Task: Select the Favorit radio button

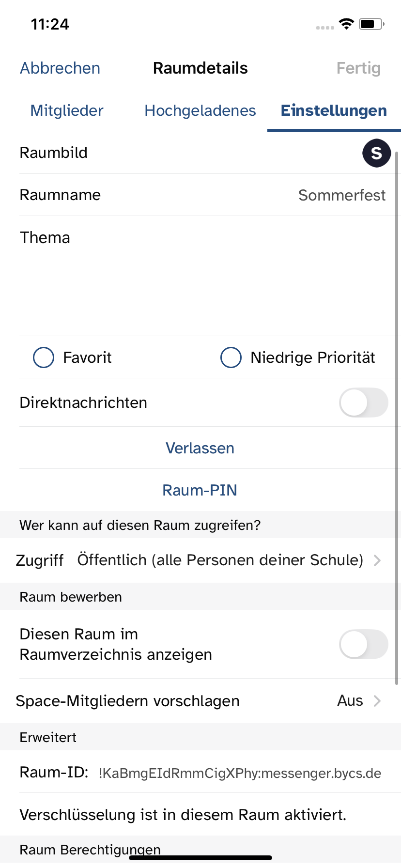Action: coord(44,358)
